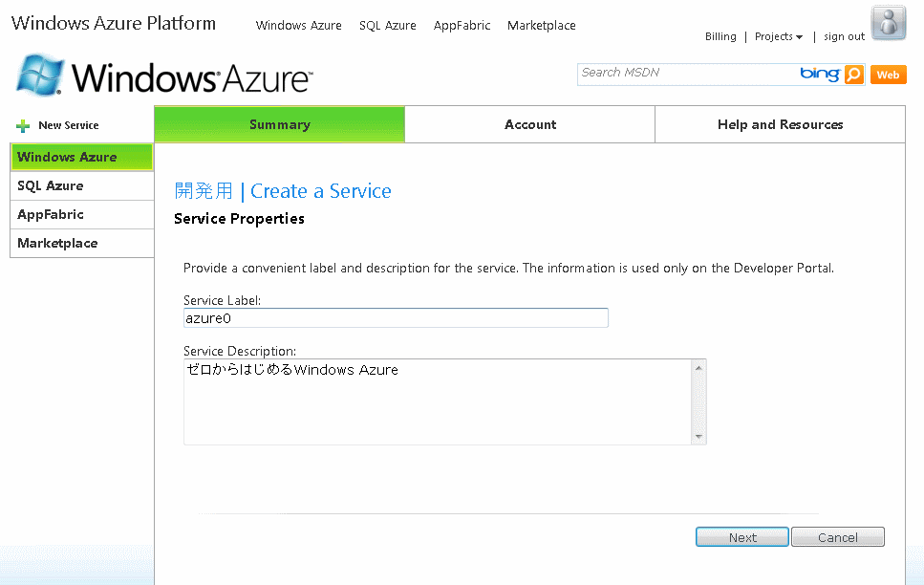Focus the Service Description text area
This screenshot has height=585, width=924.
tap(438, 401)
